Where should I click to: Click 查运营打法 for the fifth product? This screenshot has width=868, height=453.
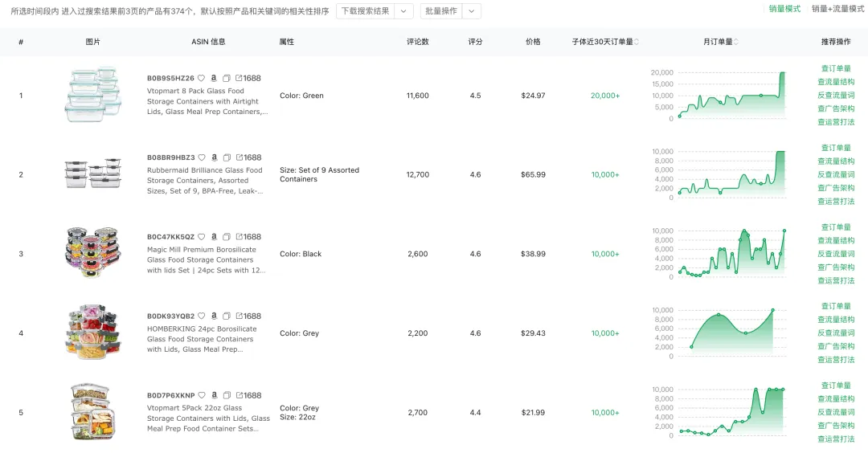click(x=836, y=439)
